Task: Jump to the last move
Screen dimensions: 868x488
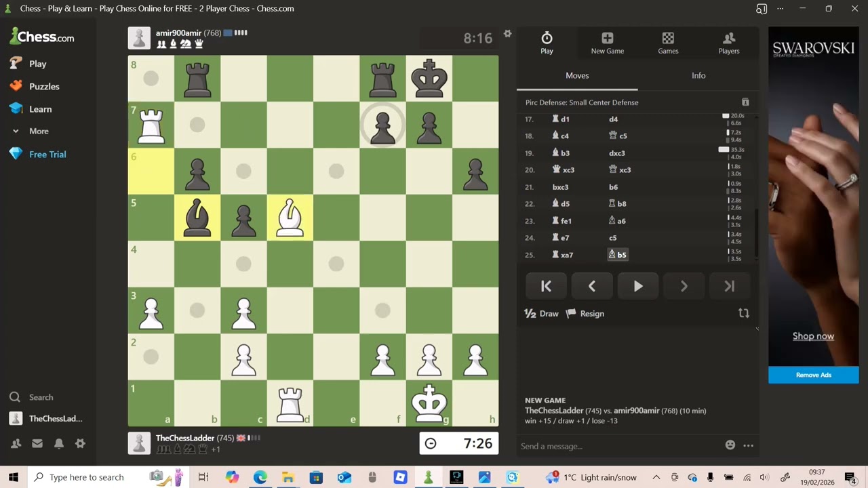Action: (730, 287)
